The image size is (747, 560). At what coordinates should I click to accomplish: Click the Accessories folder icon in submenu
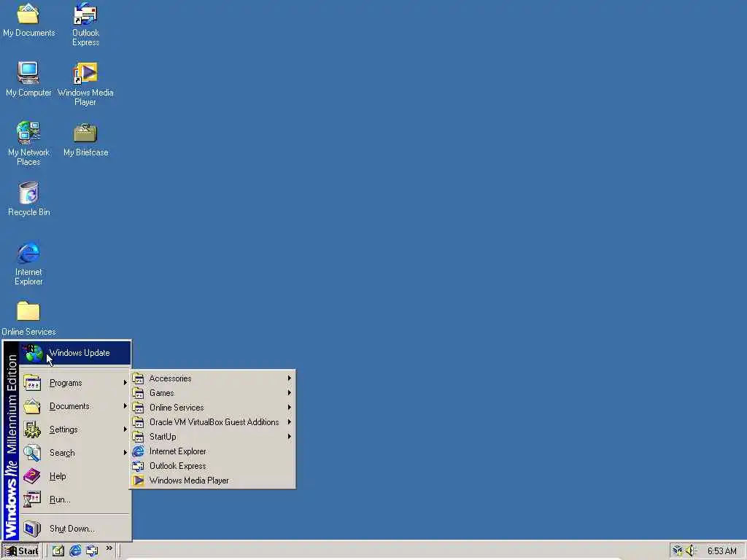click(138, 378)
